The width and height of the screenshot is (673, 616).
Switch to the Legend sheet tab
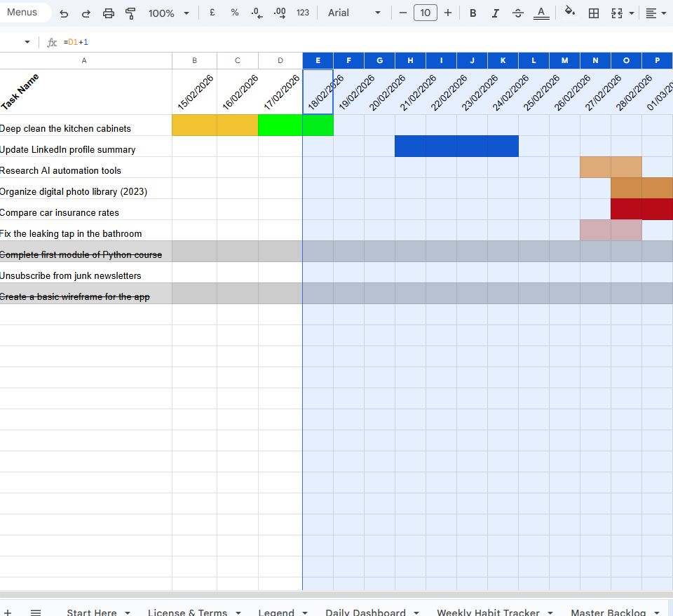[278, 612]
